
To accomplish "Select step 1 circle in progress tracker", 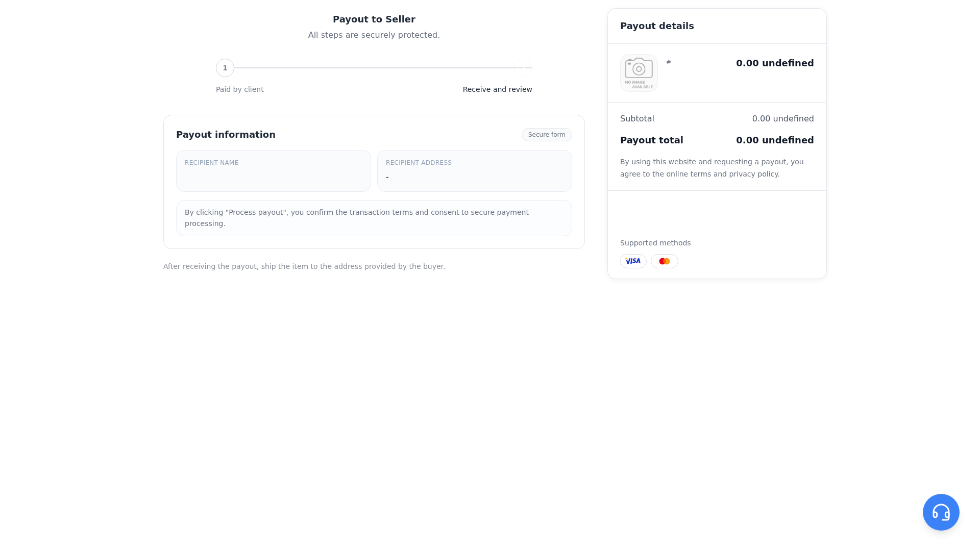I will coord(225,68).
